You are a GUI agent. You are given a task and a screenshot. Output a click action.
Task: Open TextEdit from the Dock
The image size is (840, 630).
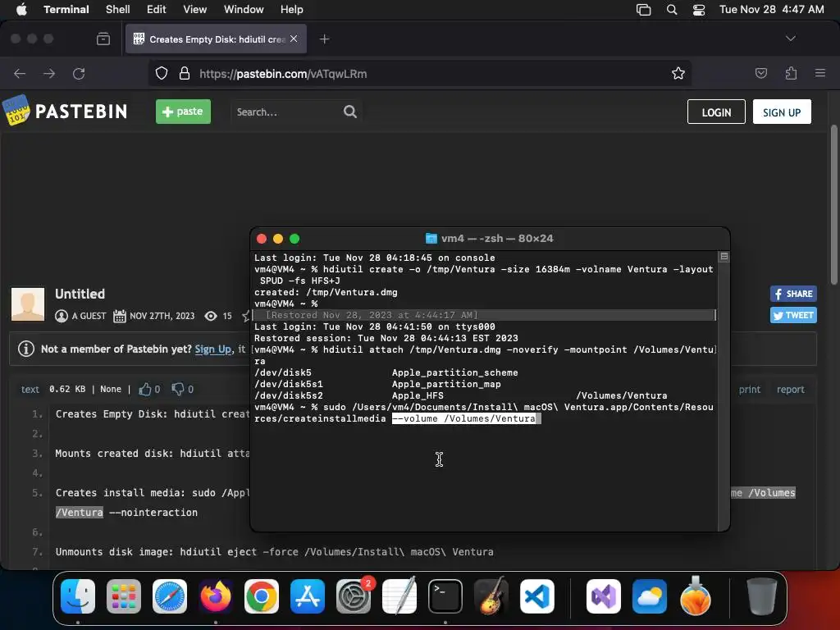pyautogui.click(x=399, y=596)
